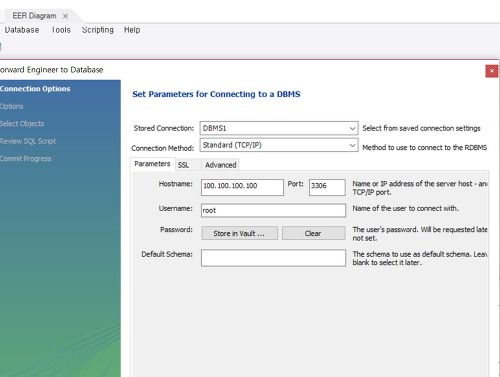Select the Commit Progress step

click(26, 158)
